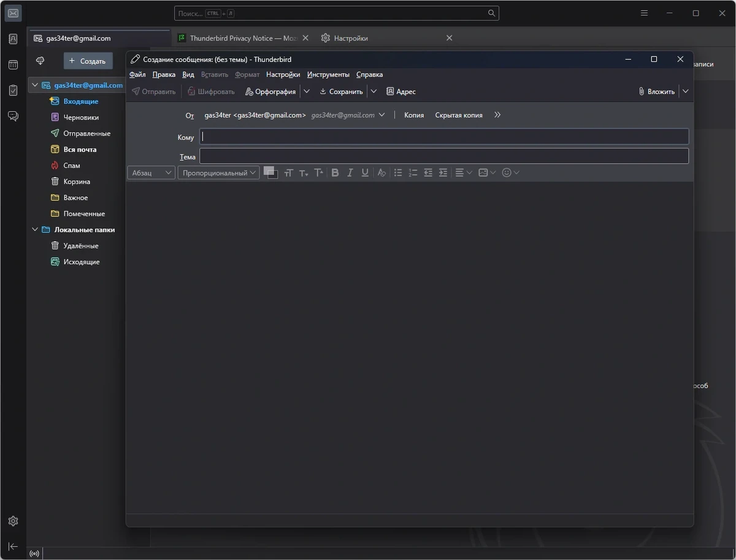Open the insert image menu

pos(487,173)
